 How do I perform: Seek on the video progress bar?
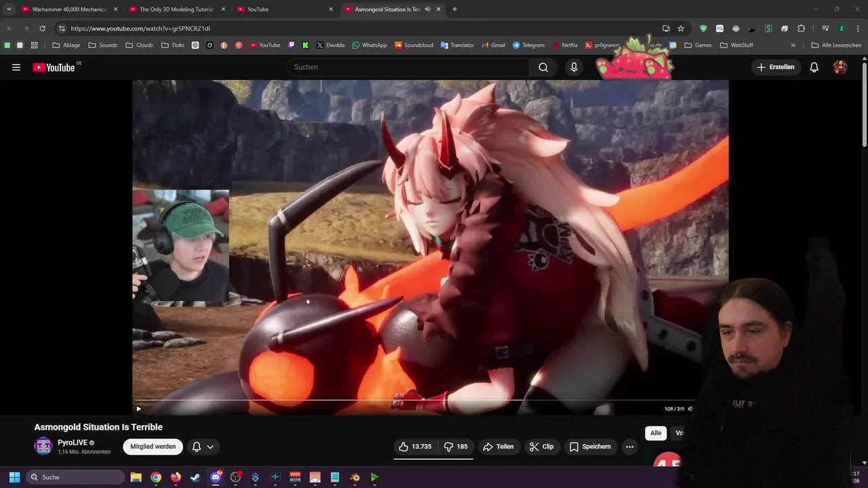click(431, 401)
